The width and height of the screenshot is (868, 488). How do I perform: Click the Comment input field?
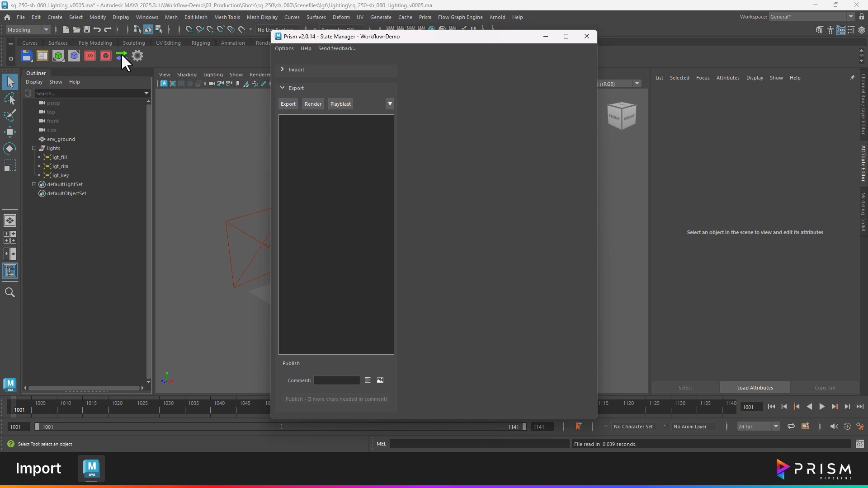pos(337,380)
